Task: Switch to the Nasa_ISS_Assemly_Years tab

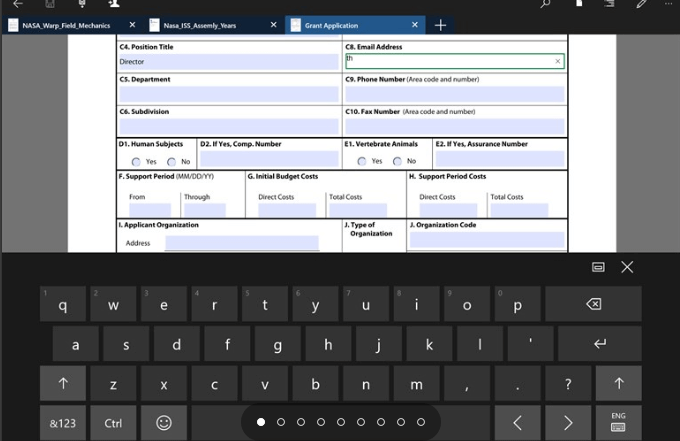Action: pyautogui.click(x=204, y=25)
